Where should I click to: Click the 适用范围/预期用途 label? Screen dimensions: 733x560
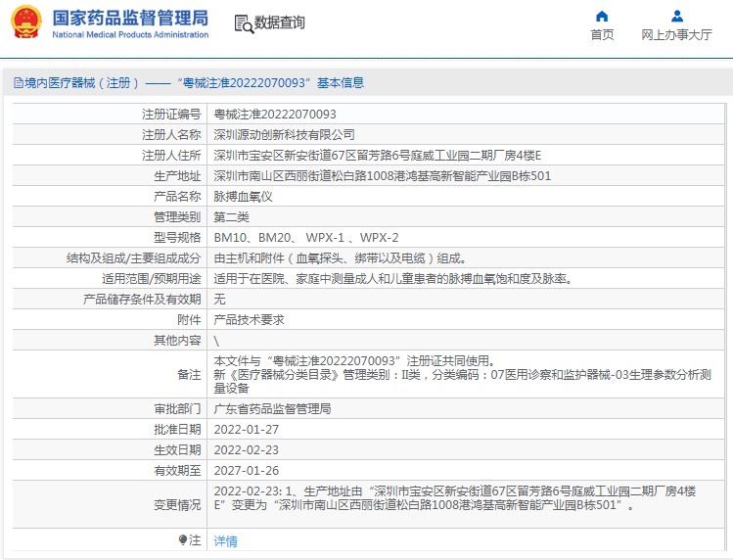pyautogui.click(x=152, y=279)
